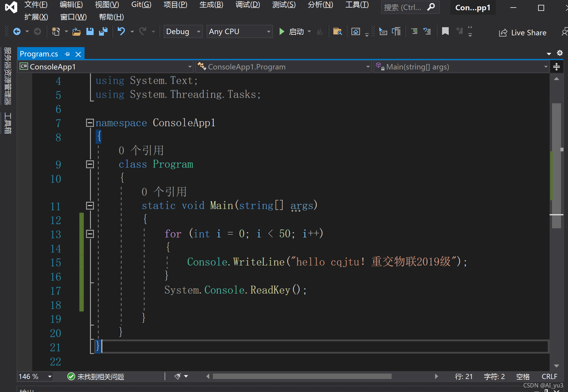Viewport: 568px width, 392px height.
Task: Open the Git(G) menu
Action: pos(141,5)
